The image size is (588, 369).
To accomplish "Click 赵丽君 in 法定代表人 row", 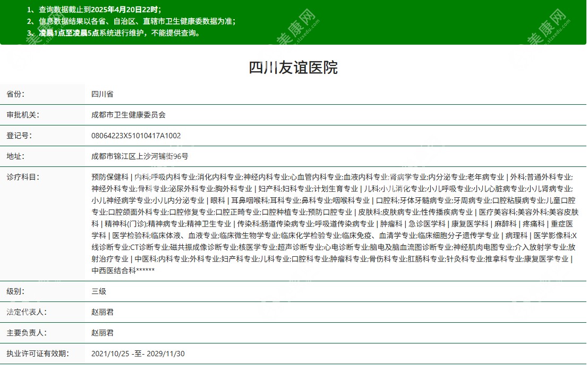I will tap(103, 312).
